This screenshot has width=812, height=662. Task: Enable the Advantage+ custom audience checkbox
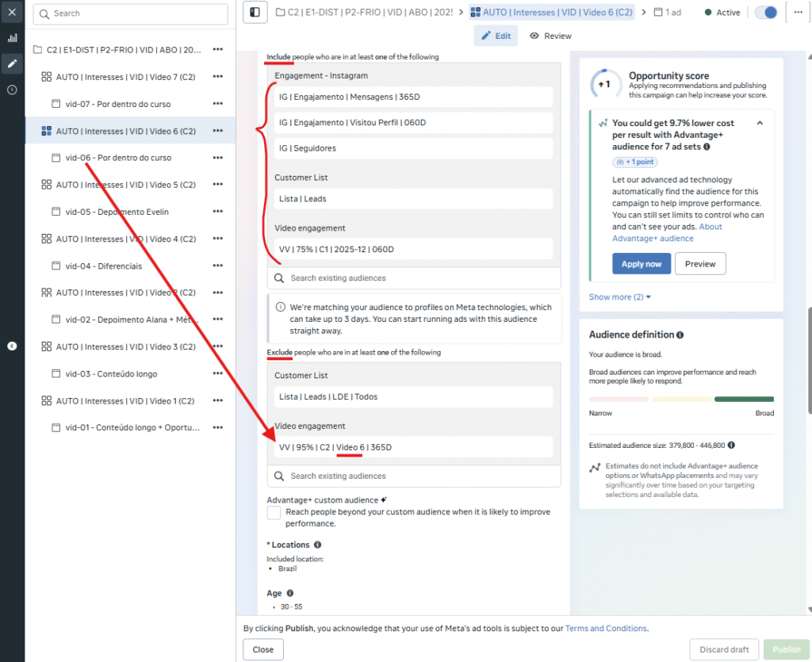[274, 513]
